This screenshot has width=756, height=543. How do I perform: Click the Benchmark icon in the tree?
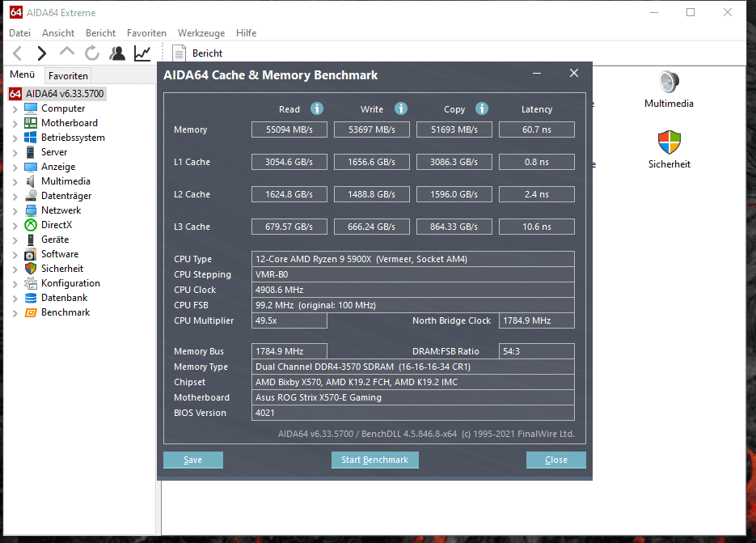[x=31, y=312]
